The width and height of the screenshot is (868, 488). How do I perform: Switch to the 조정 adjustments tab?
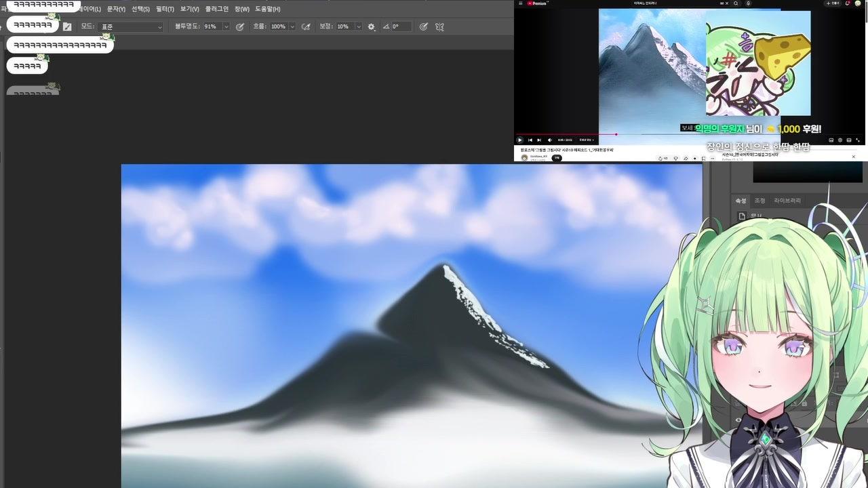760,201
